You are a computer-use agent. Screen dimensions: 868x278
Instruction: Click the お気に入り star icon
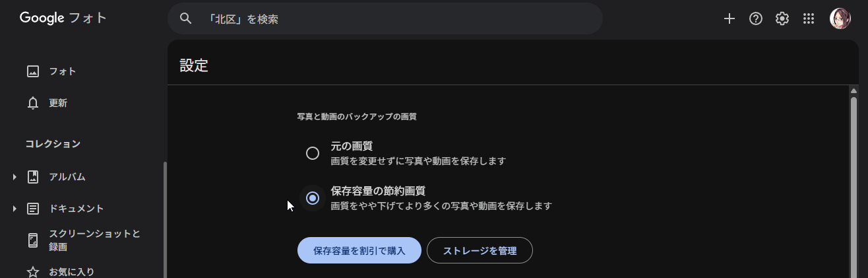tap(33, 271)
